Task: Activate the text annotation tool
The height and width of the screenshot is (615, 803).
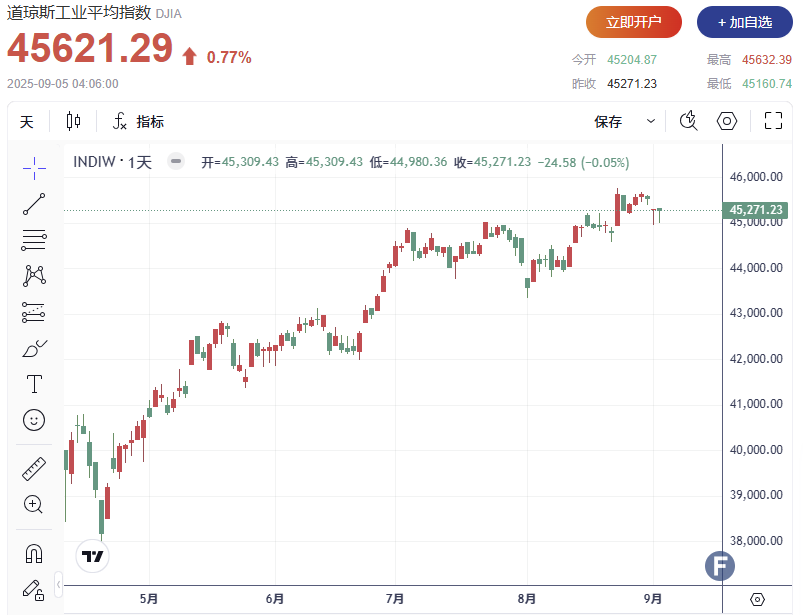Action: coord(34,384)
